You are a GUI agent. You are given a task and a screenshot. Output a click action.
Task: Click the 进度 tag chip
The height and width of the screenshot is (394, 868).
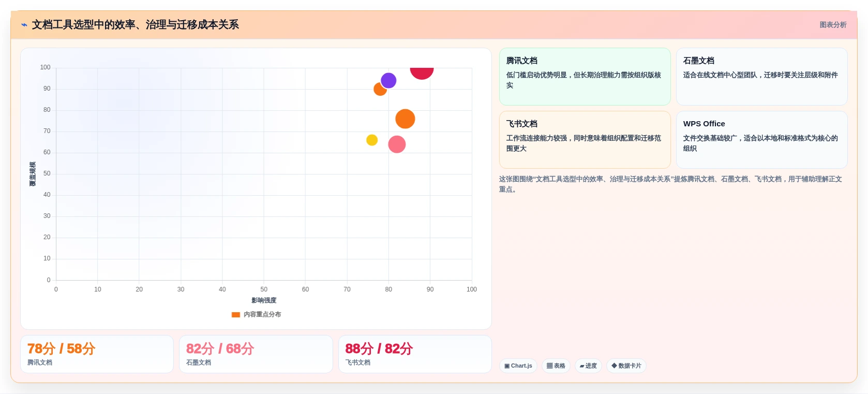coord(588,366)
